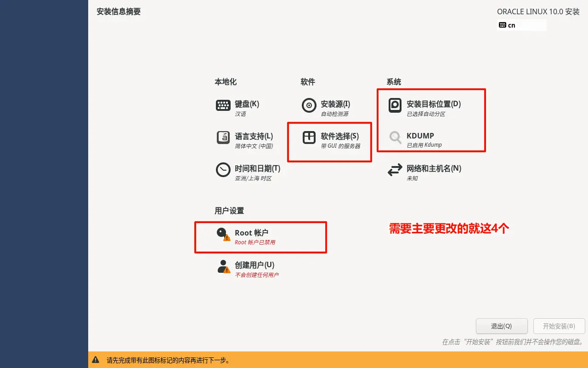Screen dimensions: 588x368
Task: Click the 退出(Q) button
Action: 502,326
